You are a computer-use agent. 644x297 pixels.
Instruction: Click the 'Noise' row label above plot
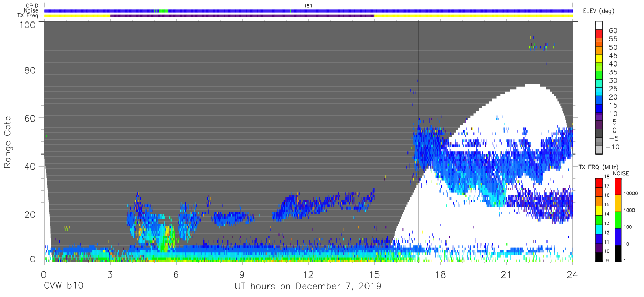(x=32, y=10)
